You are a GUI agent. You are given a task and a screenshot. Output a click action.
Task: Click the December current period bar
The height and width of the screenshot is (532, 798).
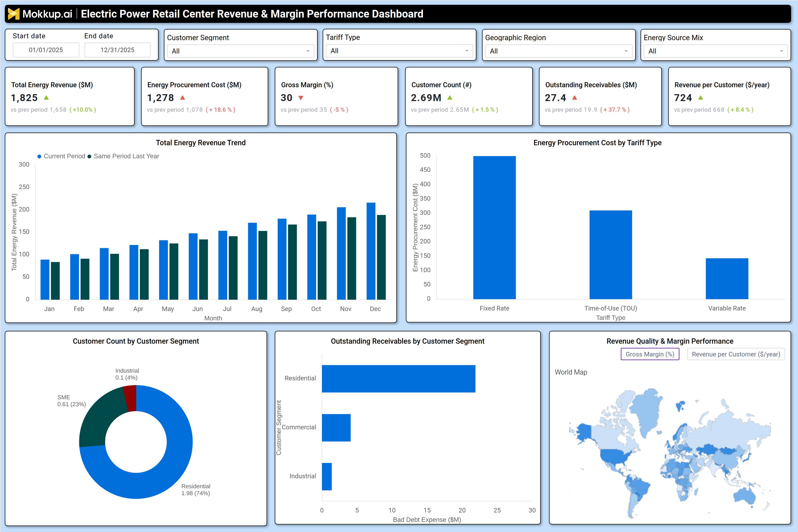(371, 251)
